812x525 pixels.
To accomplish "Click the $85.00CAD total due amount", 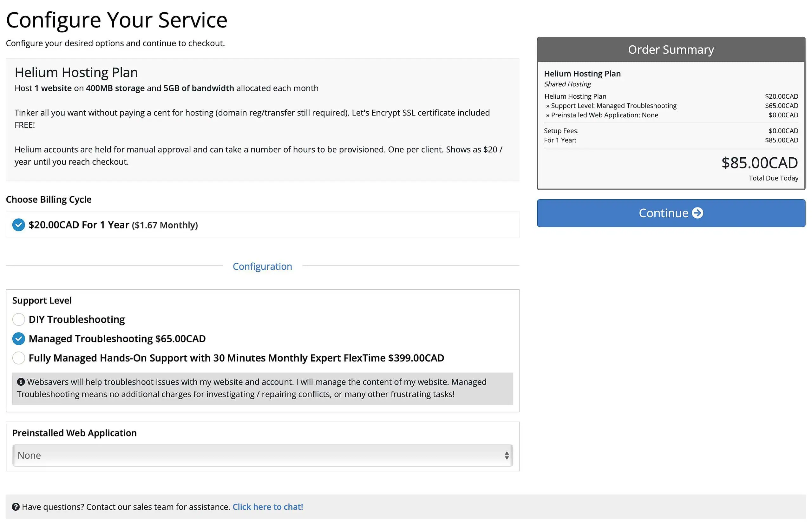I will coord(761,163).
